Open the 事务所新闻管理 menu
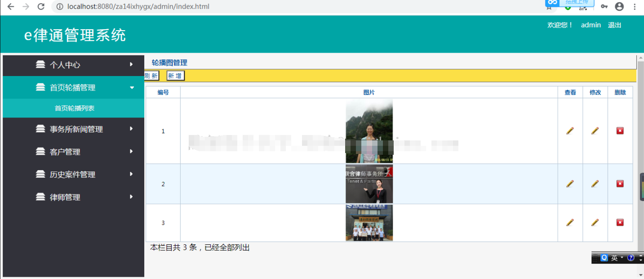 click(x=73, y=129)
